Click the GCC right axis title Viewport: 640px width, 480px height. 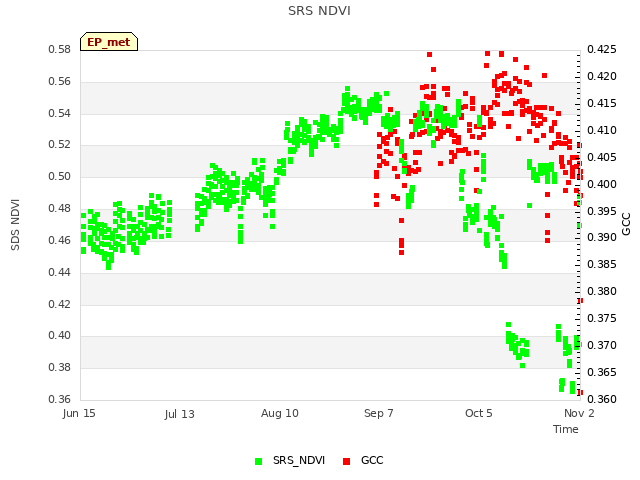pyautogui.click(x=626, y=224)
